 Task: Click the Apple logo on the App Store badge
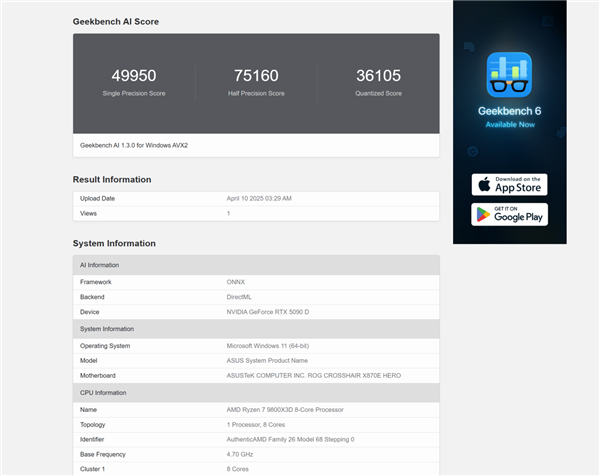[x=484, y=184]
